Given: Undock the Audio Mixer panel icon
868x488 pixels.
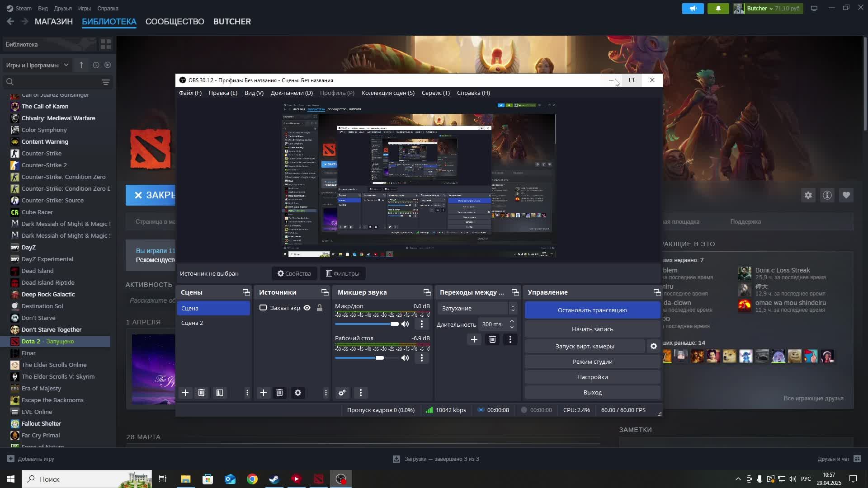Looking at the screenshot, I should coord(427,292).
